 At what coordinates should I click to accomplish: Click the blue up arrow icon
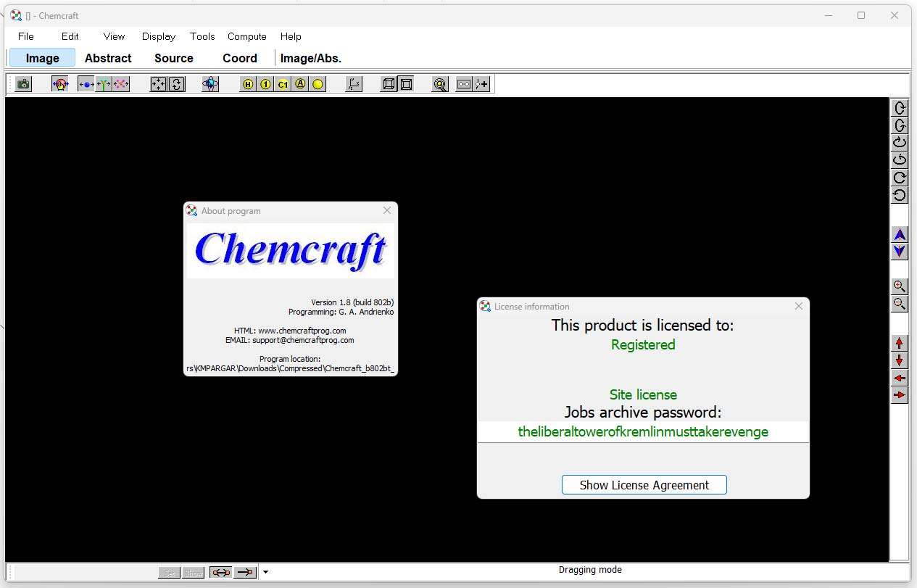pos(899,234)
